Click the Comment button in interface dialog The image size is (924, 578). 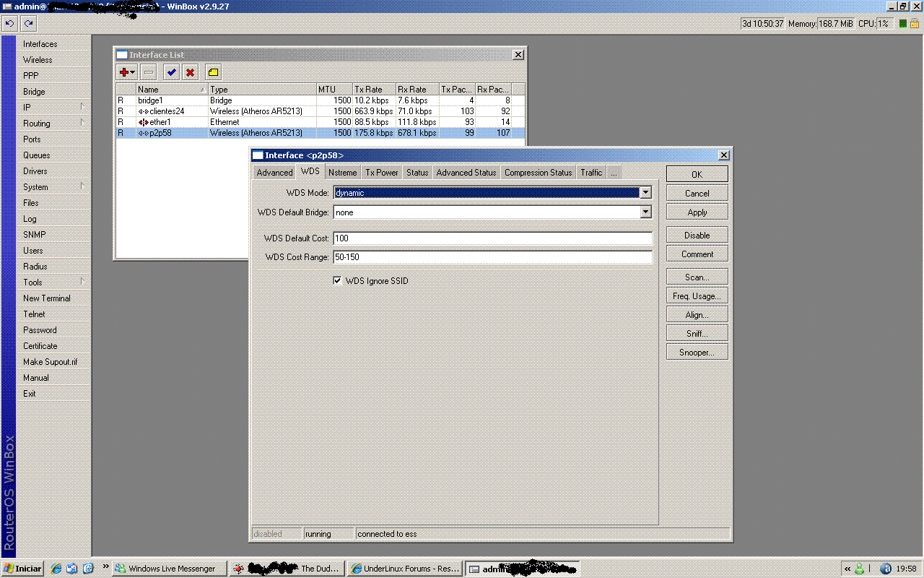coord(697,254)
